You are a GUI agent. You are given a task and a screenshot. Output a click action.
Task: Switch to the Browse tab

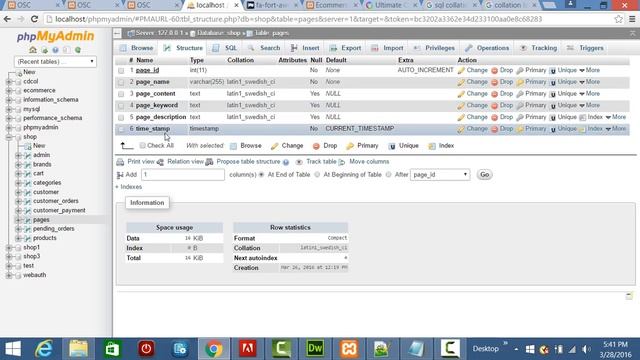pos(136,48)
